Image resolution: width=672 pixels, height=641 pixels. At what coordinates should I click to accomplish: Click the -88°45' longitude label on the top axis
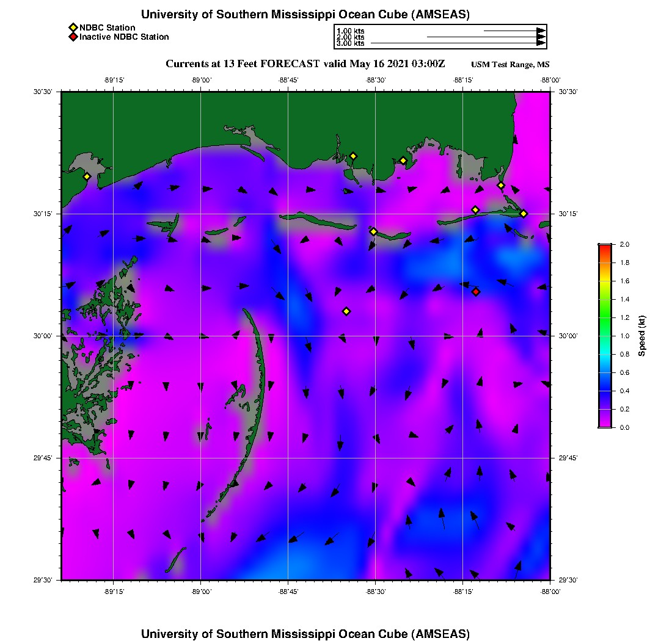coord(288,80)
